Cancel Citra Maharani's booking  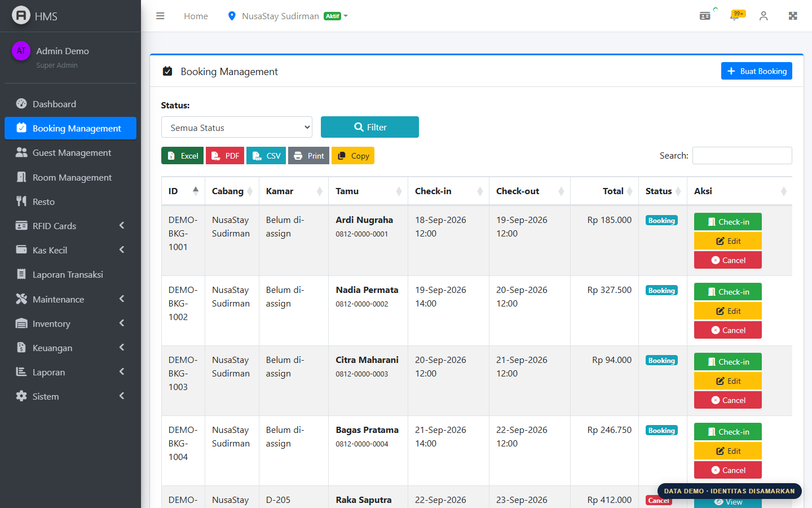tap(728, 400)
